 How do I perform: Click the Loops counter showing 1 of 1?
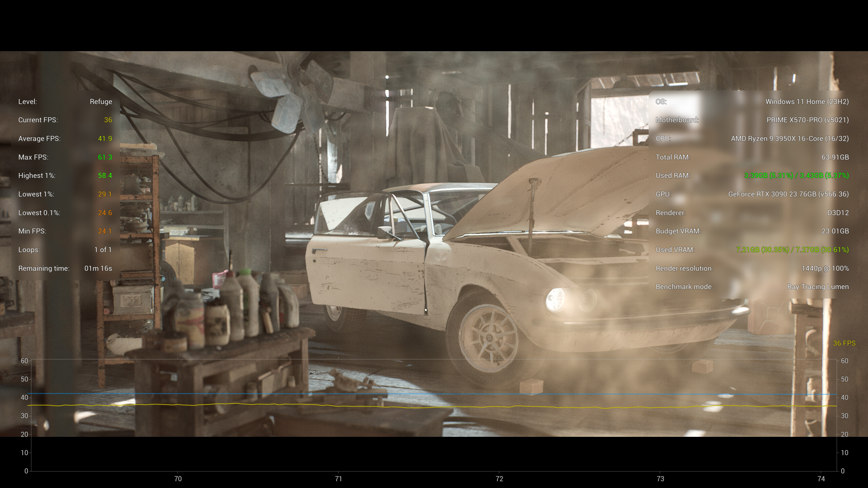click(103, 249)
